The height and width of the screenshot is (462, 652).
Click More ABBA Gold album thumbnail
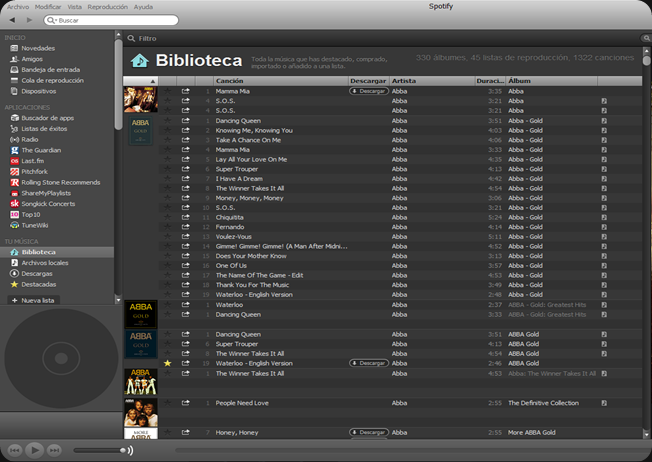[x=141, y=434]
